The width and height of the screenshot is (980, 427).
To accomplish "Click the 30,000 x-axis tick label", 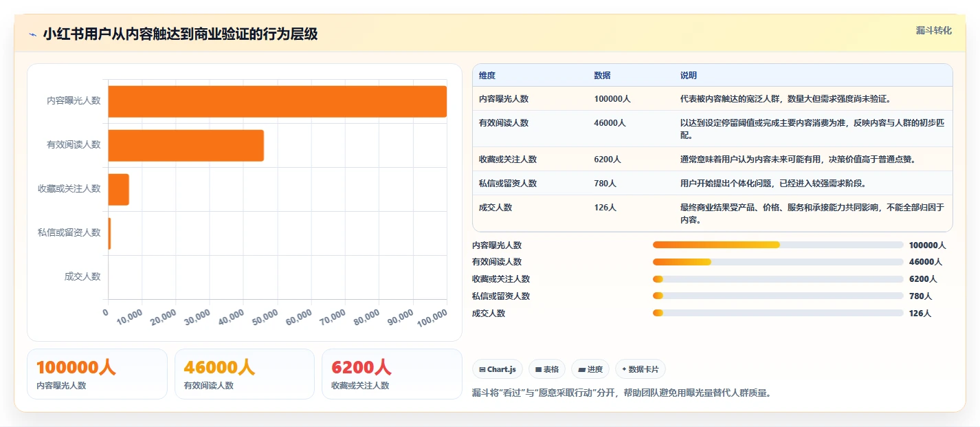I will pyautogui.click(x=198, y=317).
